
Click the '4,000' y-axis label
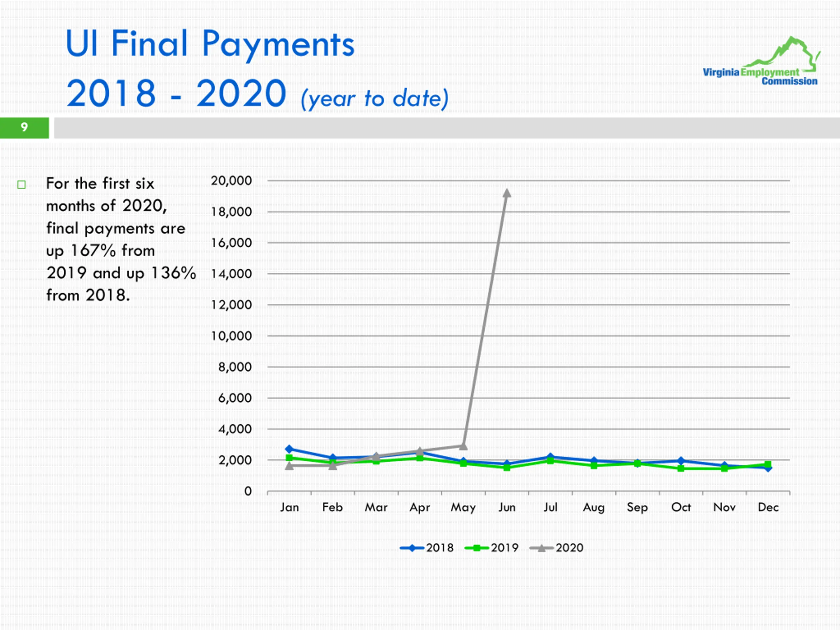(x=235, y=429)
